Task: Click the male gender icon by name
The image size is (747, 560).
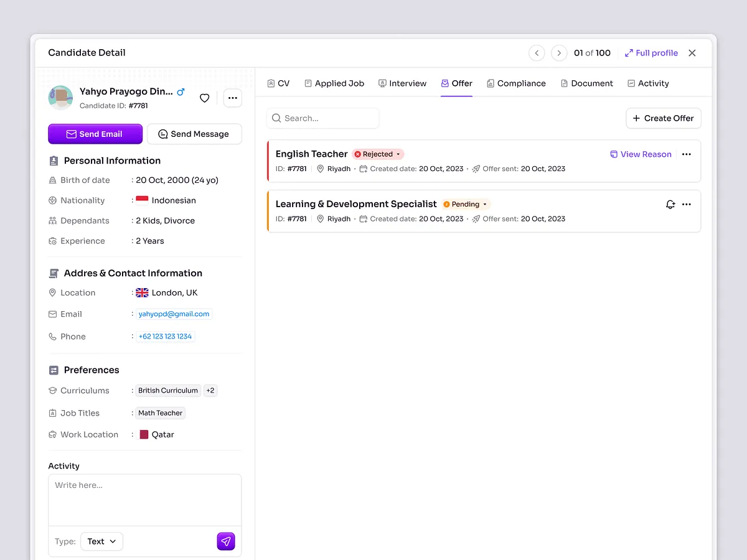Action: (x=181, y=91)
